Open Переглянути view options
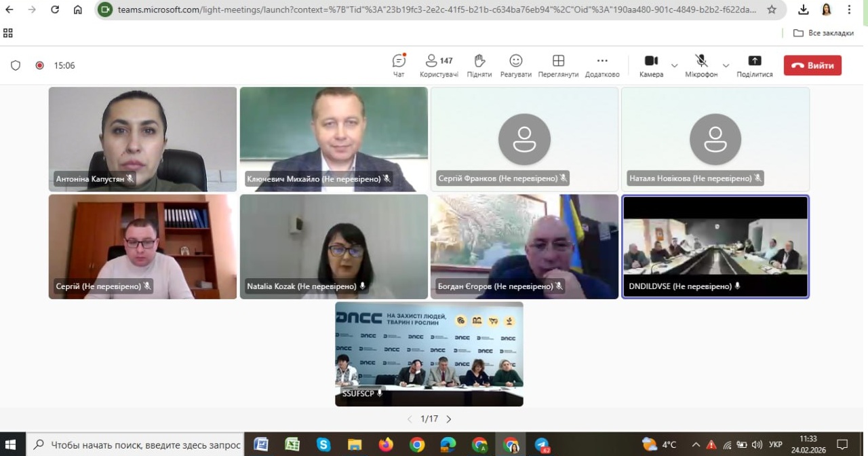 558,65
